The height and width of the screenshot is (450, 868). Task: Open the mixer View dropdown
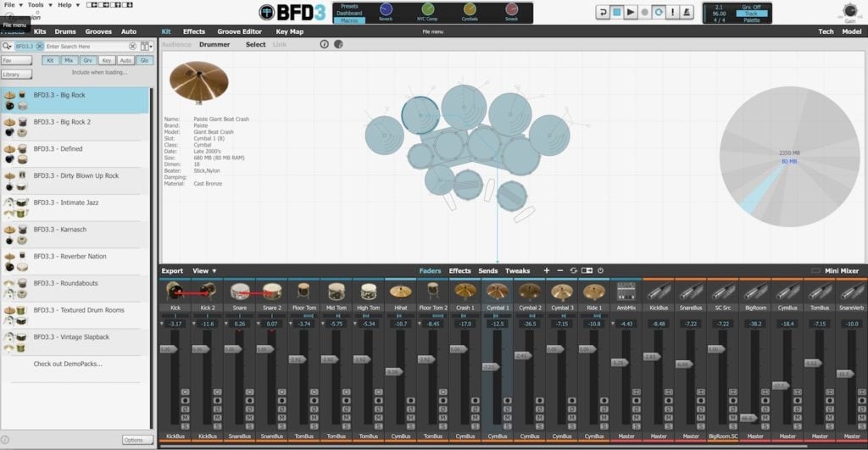204,270
